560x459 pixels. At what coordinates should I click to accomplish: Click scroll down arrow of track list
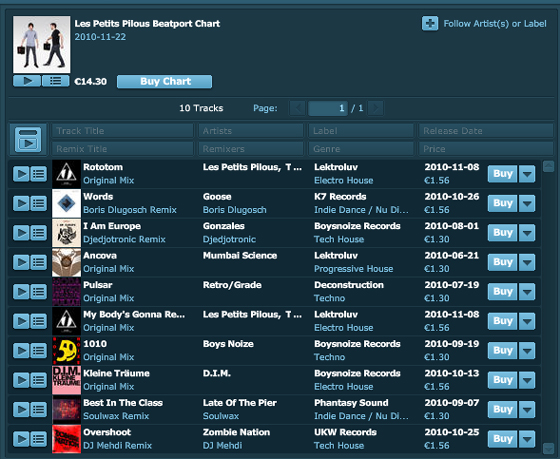548,448
